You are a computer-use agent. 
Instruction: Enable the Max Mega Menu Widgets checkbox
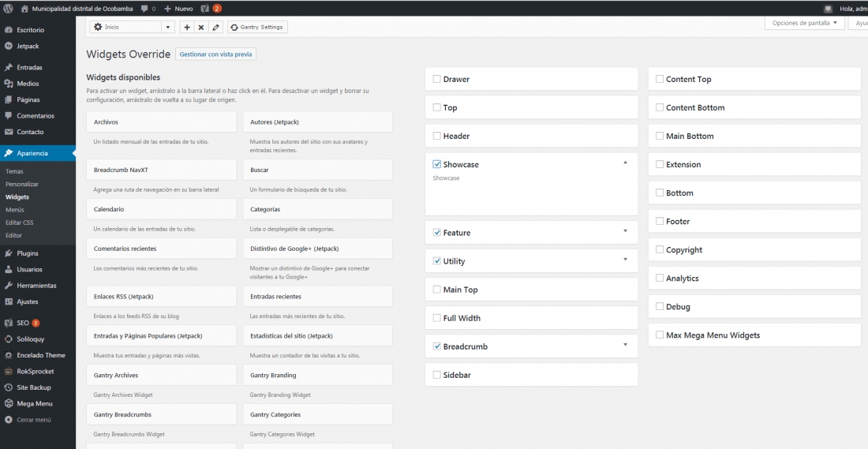click(x=660, y=335)
